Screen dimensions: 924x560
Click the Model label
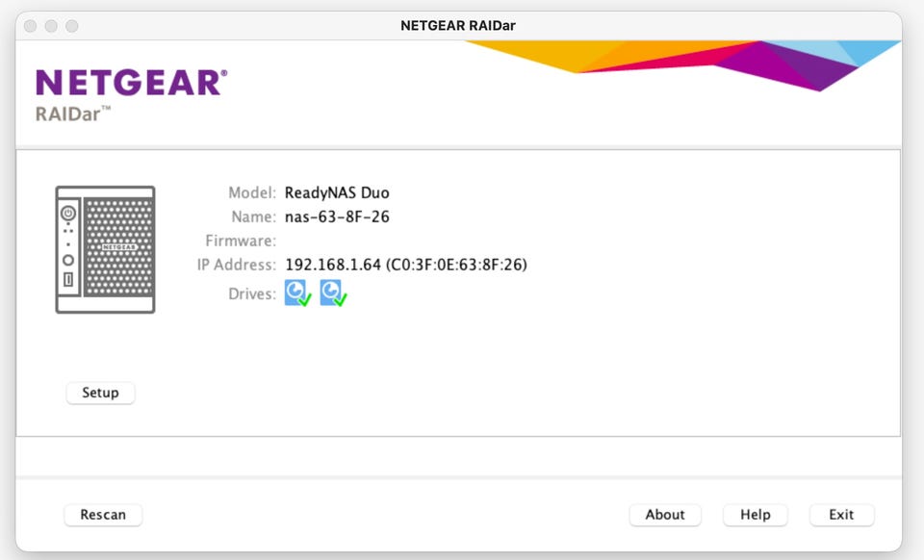click(251, 192)
